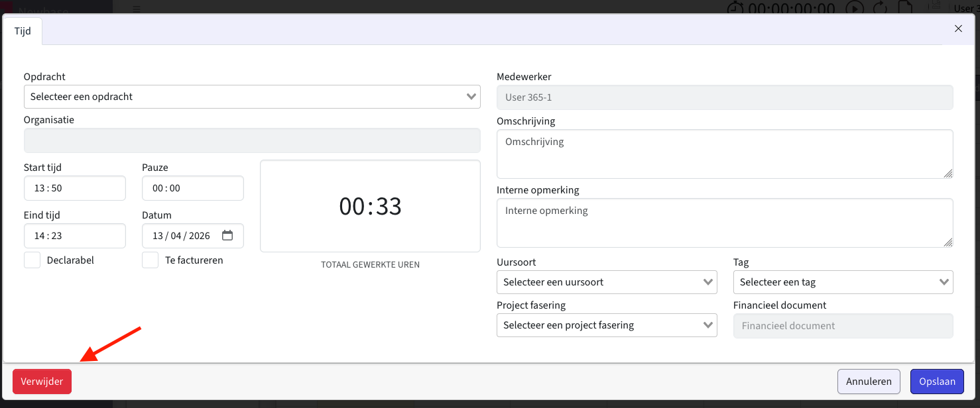Click the hamburger menu icon in header
980x408 pixels.
pyautogui.click(x=137, y=9)
